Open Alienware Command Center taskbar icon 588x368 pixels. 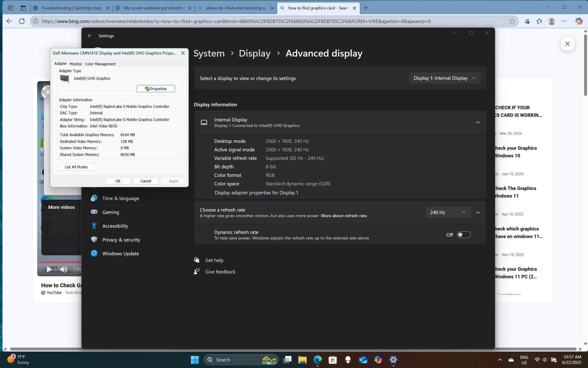click(x=348, y=360)
